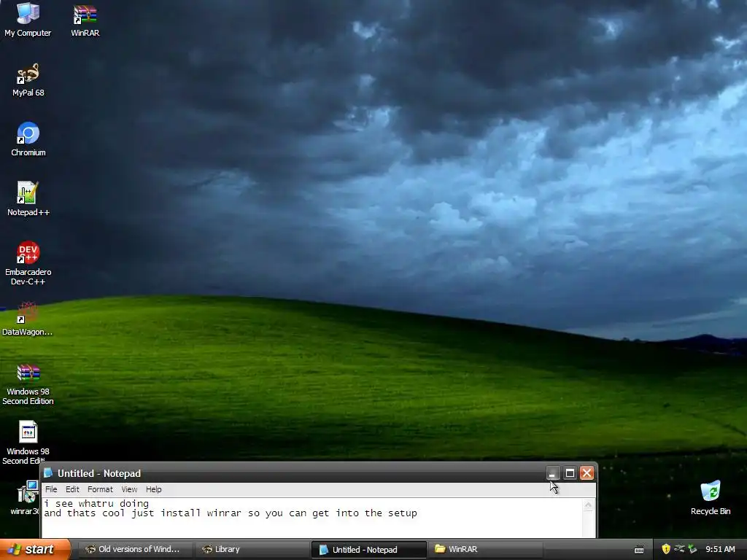Image resolution: width=747 pixels, height=560 pixels.
Task: Click the Safely Remove Hardware tray icon
Action: point(693,549)
